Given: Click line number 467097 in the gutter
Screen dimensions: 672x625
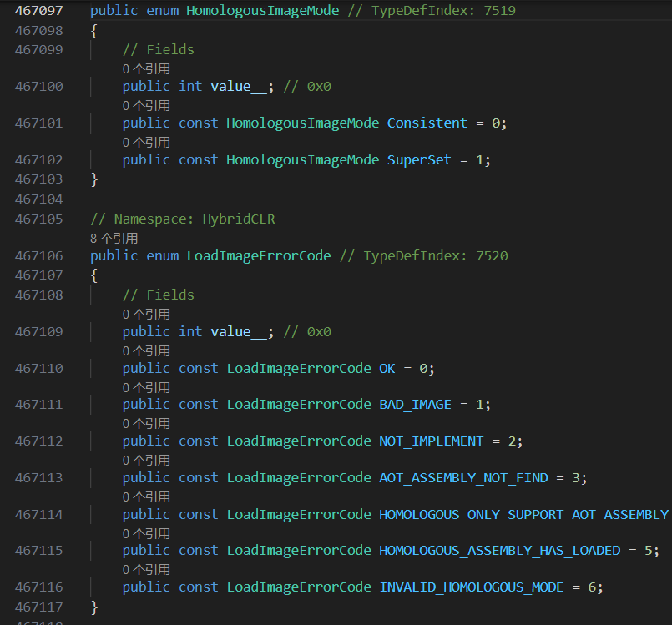Looking at the screenshot, I should pyautogui.click(x=38, y=11).
